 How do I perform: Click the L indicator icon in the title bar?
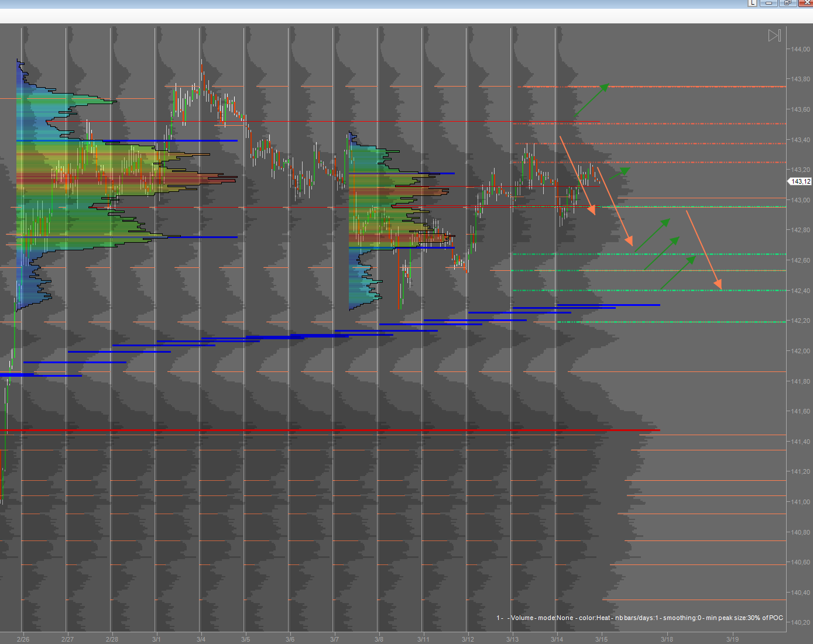click(x=753, y=3)
